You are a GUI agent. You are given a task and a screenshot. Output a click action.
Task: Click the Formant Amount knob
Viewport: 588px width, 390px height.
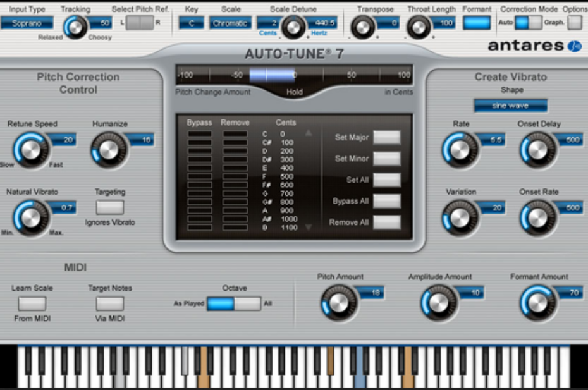pos(538,303)
